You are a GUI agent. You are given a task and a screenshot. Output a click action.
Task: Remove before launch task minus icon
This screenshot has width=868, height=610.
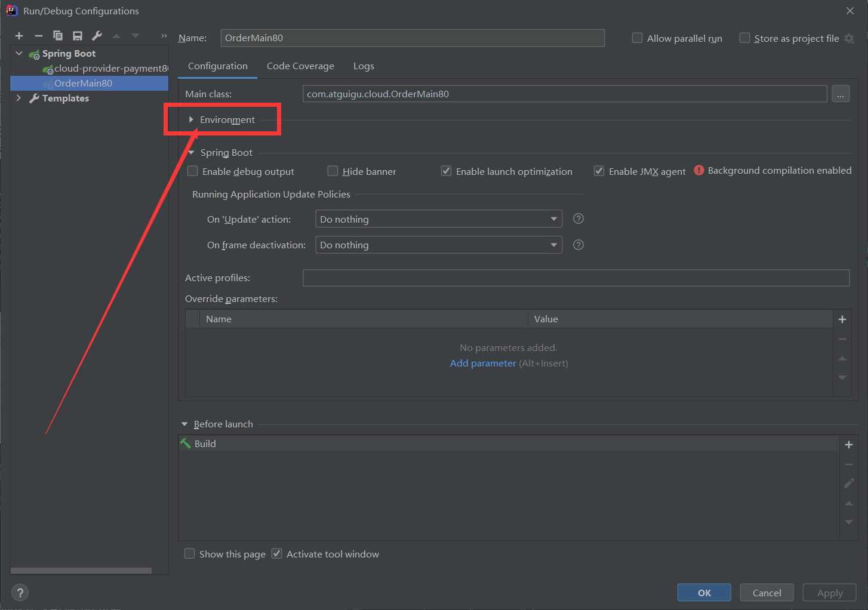point(849,464)
